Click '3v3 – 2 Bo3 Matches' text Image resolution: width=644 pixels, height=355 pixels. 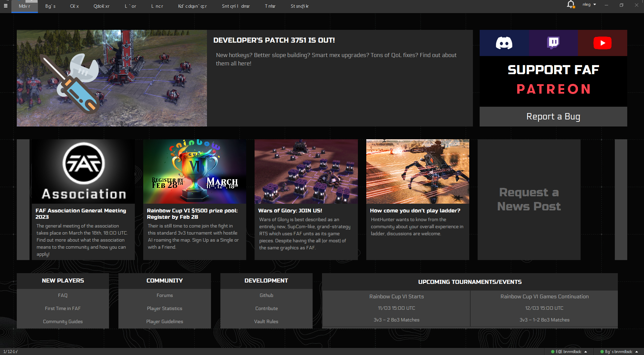coord(396,320)
